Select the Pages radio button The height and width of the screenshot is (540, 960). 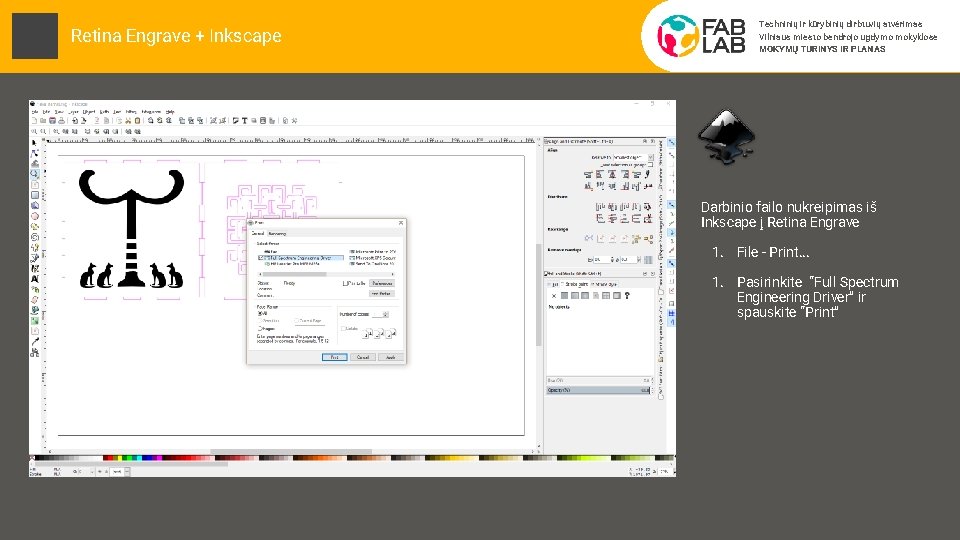tap(260, 329)
